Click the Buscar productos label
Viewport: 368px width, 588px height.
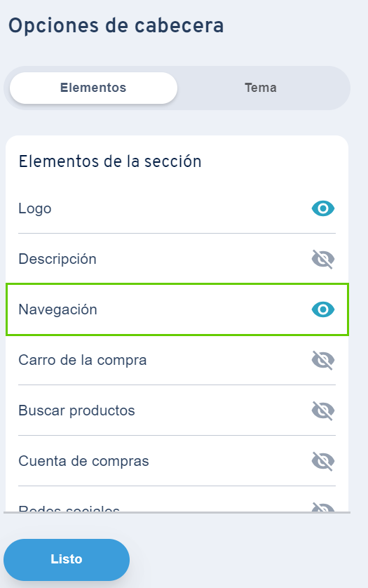pyautogui.click(x=76, y=410)
